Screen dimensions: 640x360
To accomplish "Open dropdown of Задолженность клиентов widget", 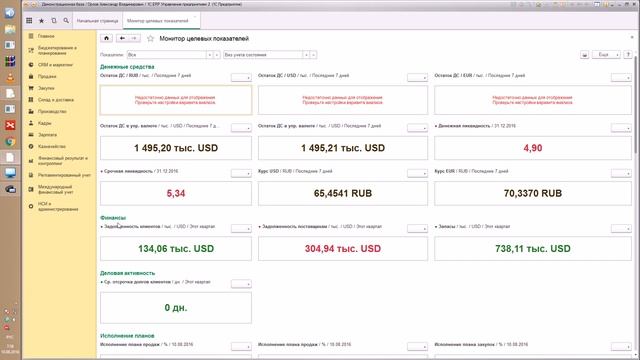I will 241,228.
